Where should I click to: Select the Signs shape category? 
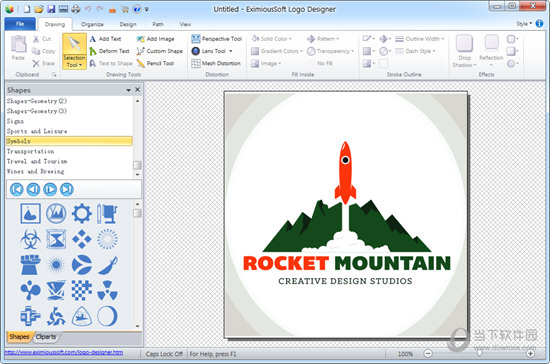point(69,121)
